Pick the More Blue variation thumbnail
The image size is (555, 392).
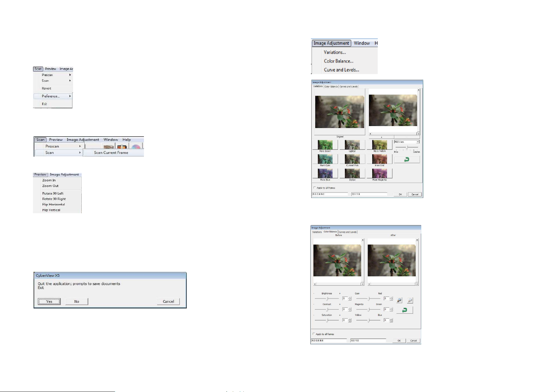[325, 173]
